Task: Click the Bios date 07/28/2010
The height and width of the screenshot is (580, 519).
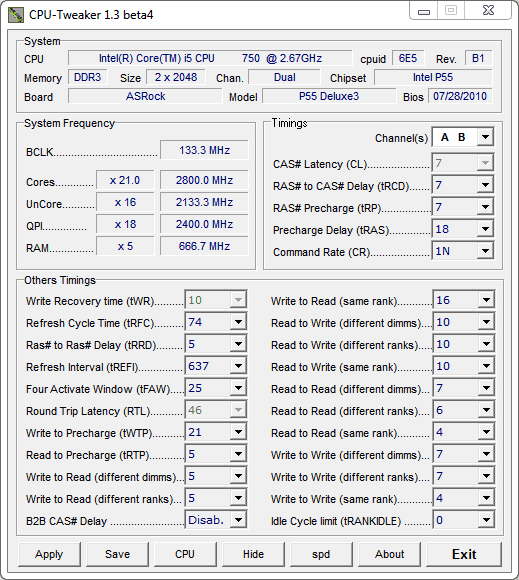Action: pos(460,96)
